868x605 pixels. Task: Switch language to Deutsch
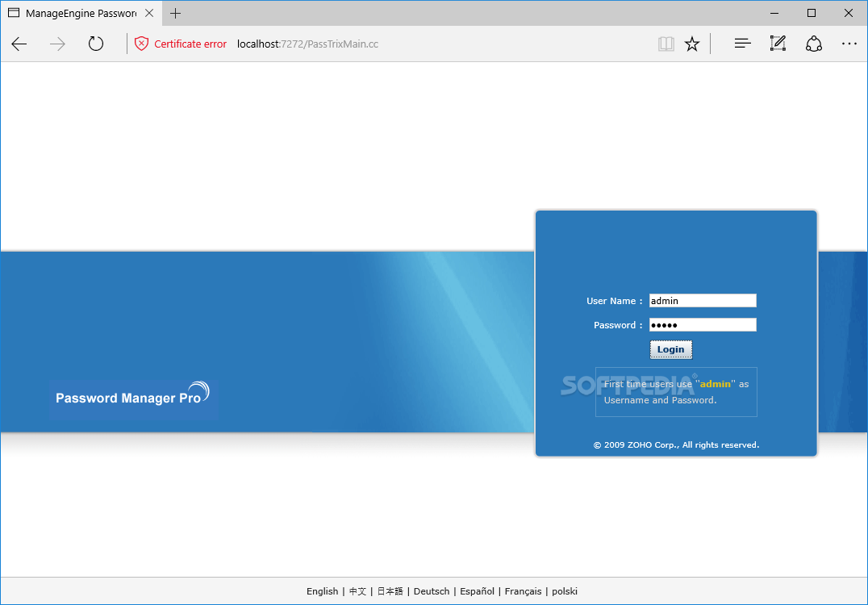[x=432, y=591]
